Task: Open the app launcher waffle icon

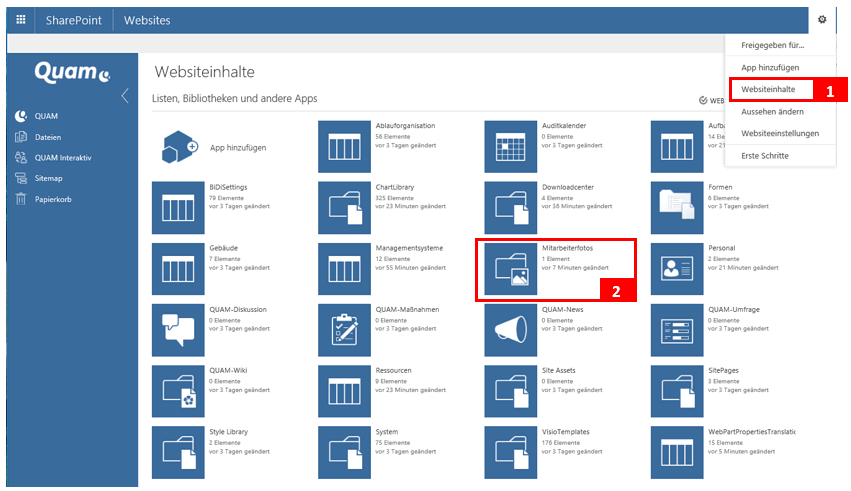Action: [x=21, y=20]
